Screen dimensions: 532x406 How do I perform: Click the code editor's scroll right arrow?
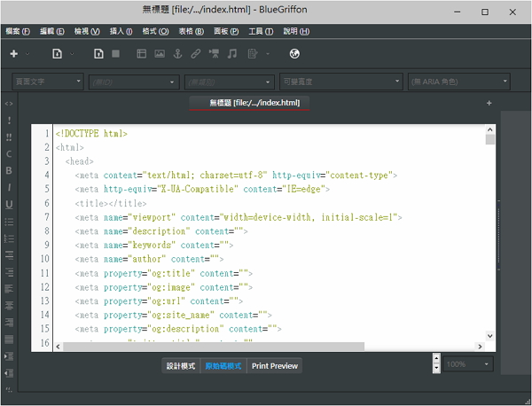click(480, 347)
